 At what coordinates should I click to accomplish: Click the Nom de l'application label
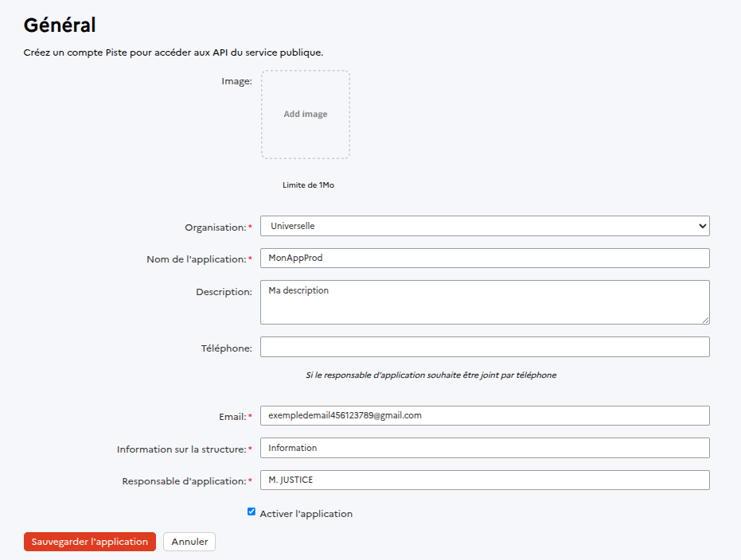pyautogui.click(x=196, y=259)
